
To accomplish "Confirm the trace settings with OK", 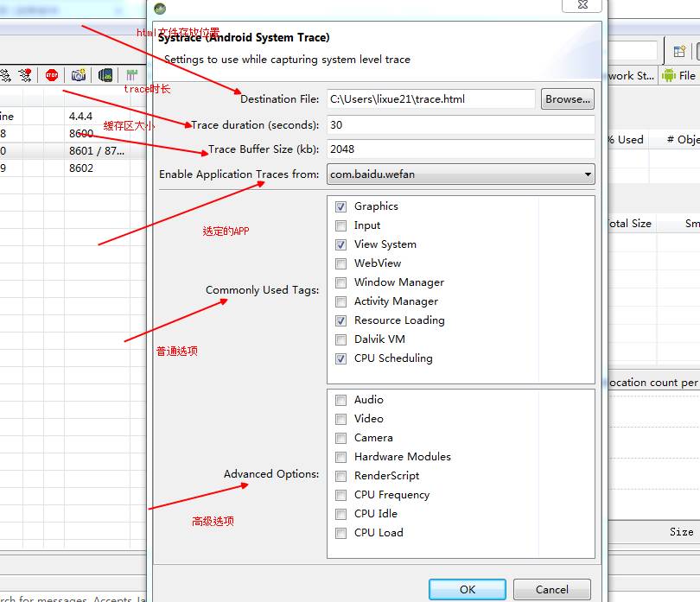I will click(467, 590).
